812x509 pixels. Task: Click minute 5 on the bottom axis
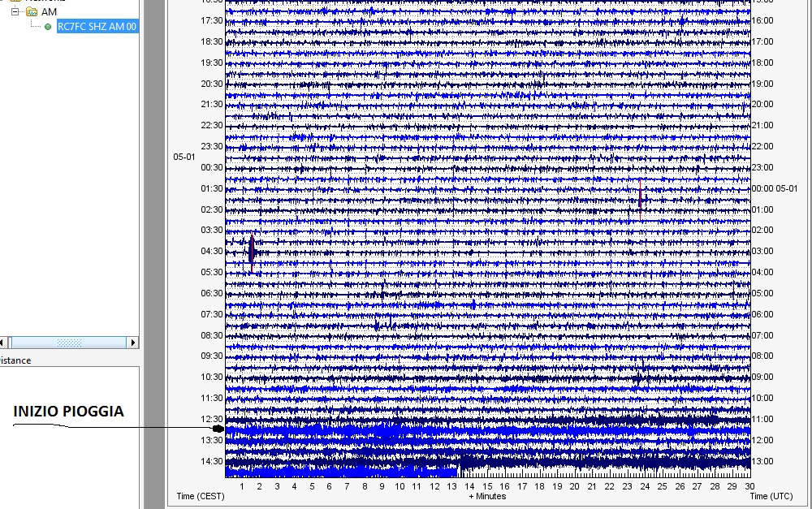(x=313, y=486)
